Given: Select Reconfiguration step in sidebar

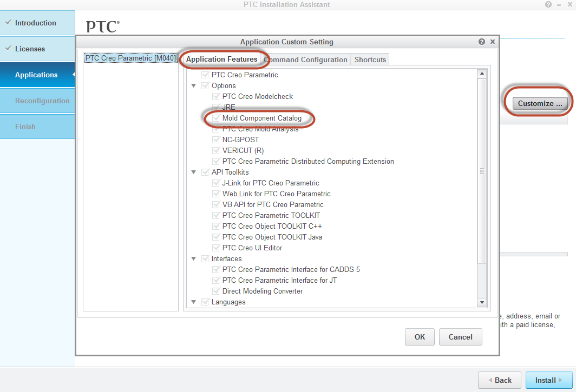Looking at the screenshot, I should pos(37,101).
